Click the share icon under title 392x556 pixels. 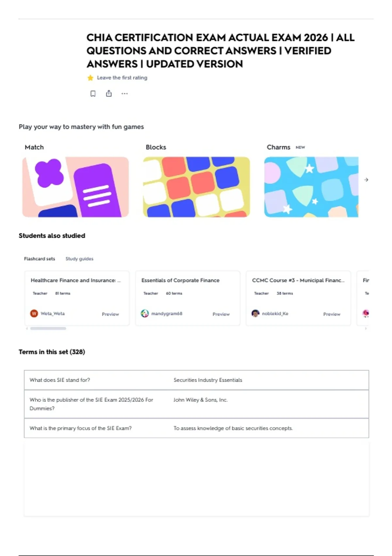click(x=109, y=94)
